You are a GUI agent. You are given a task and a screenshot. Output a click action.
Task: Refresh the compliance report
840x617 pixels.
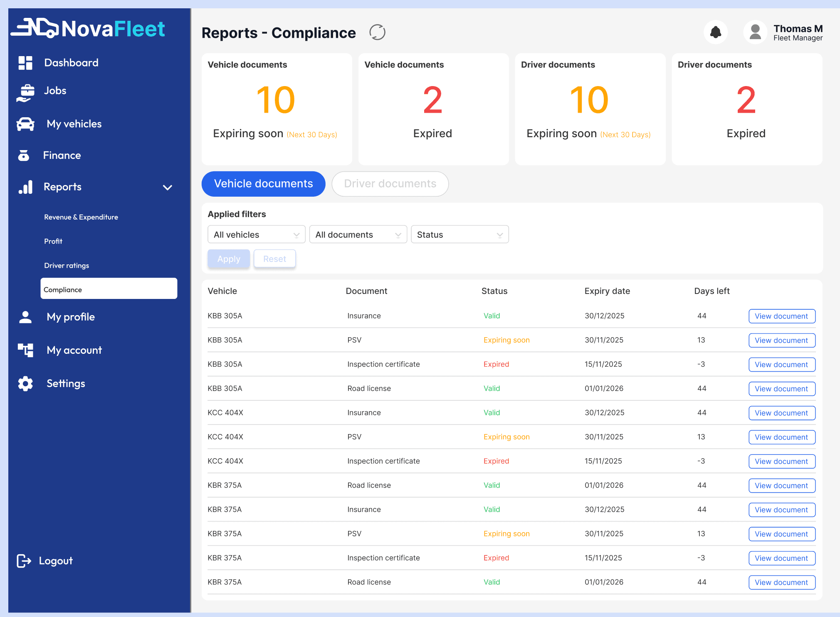(x=378, y=32)
